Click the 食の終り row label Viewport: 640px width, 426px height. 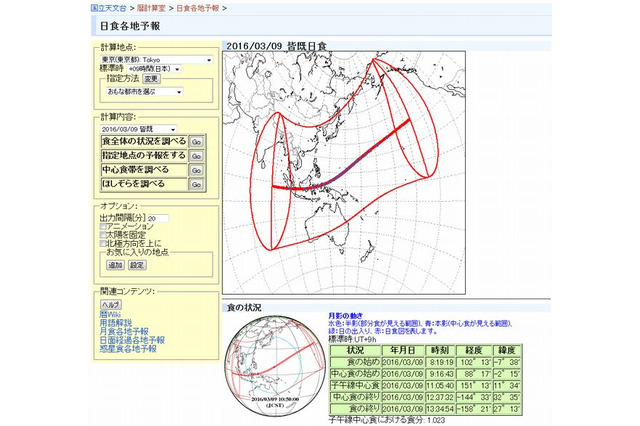click(355, 408)
